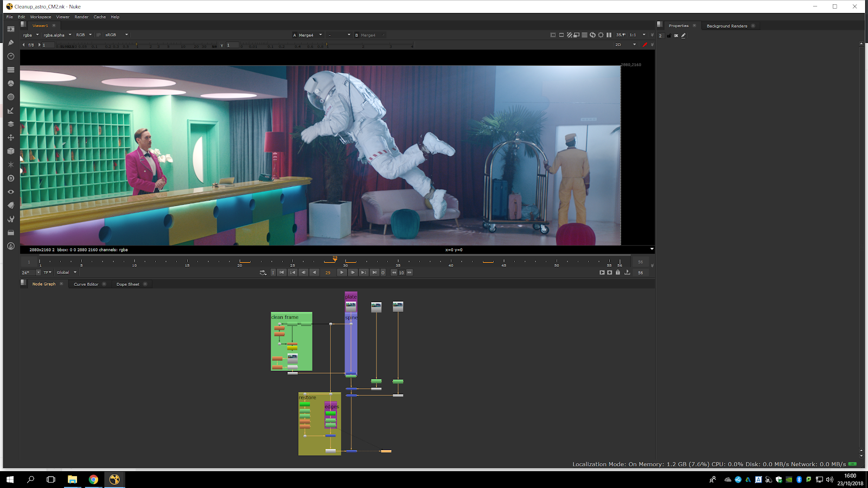Click the refresh viewer icon
Image resolution: width=868 pixels, height=488 pixels.
point(592,35)
